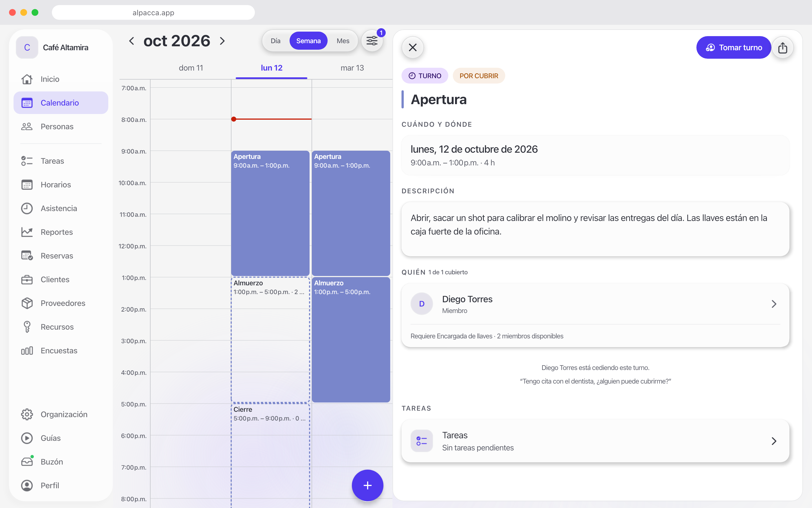Open Personas people icon
This screenshot has width=812, height=508.
(27, 127)
